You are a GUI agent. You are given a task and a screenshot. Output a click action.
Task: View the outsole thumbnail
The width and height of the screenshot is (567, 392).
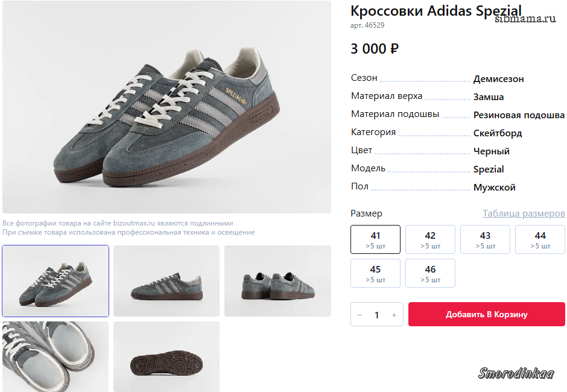click(x=166, y=356)
